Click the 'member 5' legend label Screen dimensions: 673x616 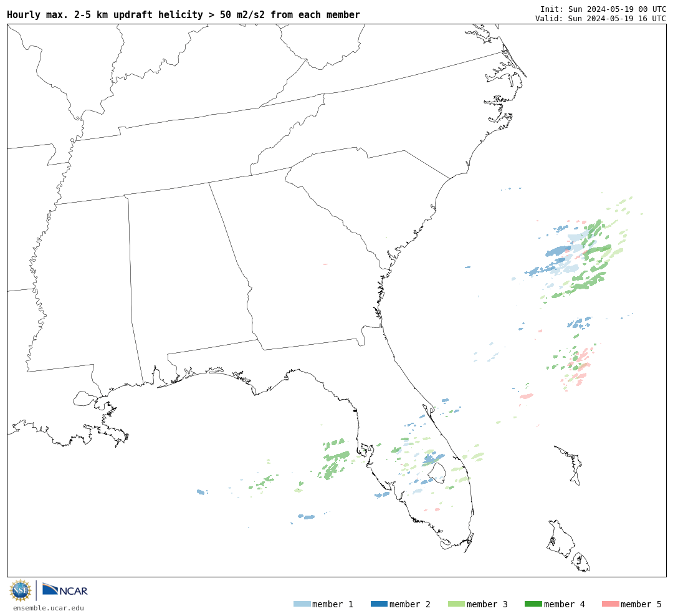[x=641, y=604]
